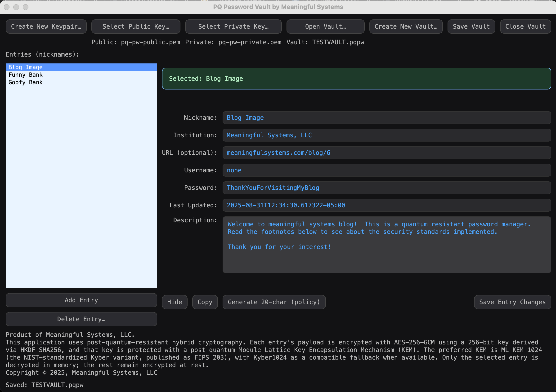Click Create New Vault button
This screenshot has width=556, height=392.
point(406,26)
